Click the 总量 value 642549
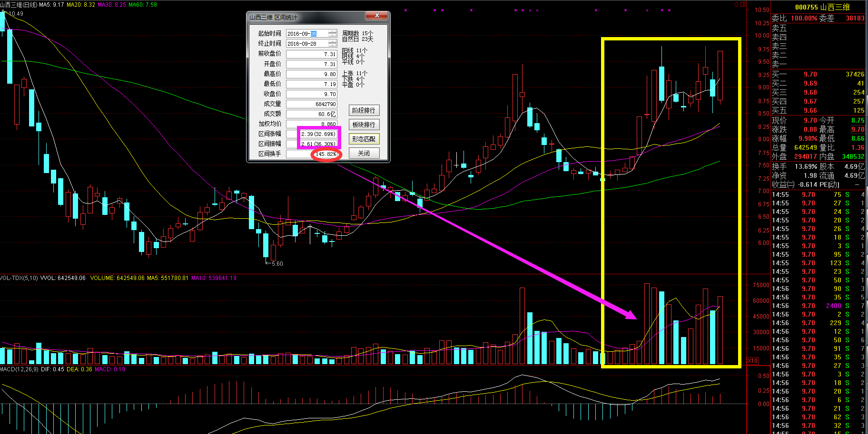The height and width of the screenshot is (434, 868). (x=806, y=148)
